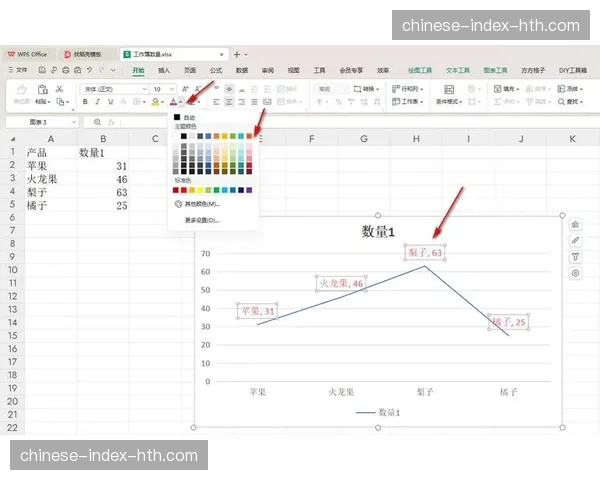The image size is (600, 480).
Task: Click the Bold formatting icon
Action: coord(84,102)
